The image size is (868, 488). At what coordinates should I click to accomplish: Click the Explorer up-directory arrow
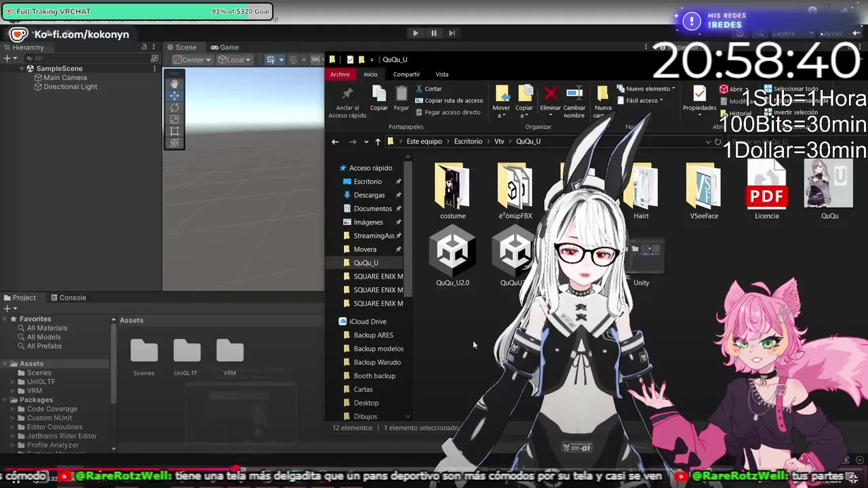click(x=378, y=142)
